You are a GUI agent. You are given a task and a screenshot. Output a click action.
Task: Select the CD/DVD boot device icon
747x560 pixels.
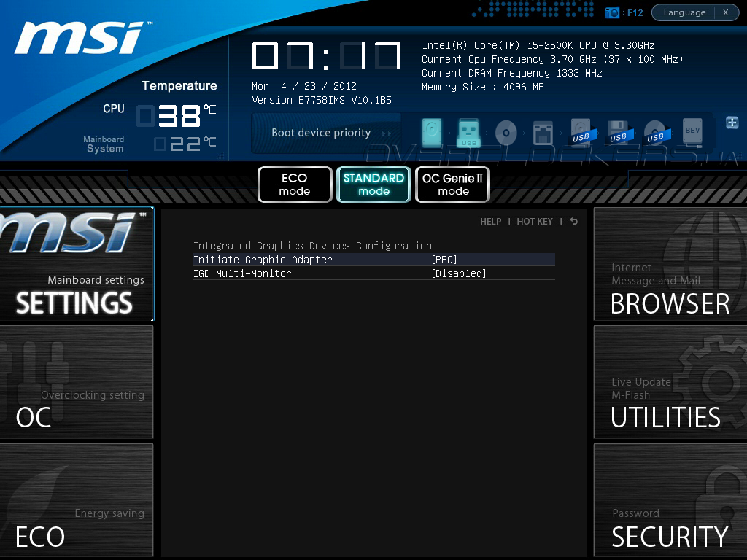click(x=506, y=133)
